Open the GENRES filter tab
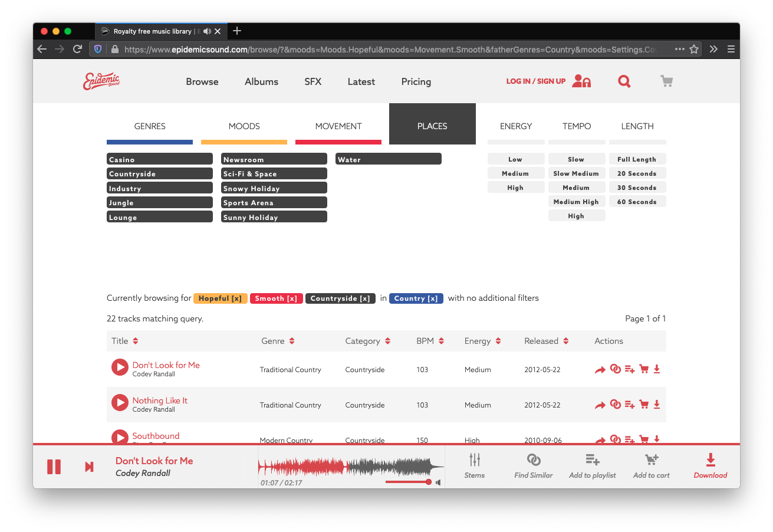This screenshot has height=532, width=773. (x=150, y=126)
